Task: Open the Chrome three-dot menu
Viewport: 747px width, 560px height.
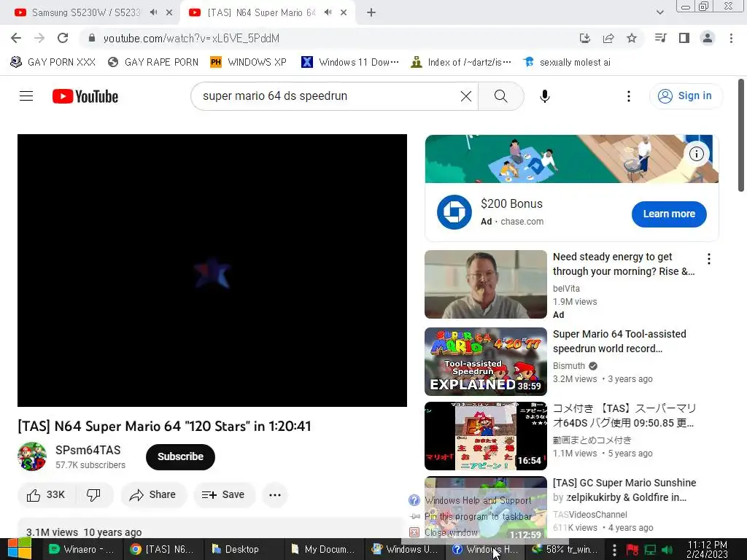Action: 731,38
